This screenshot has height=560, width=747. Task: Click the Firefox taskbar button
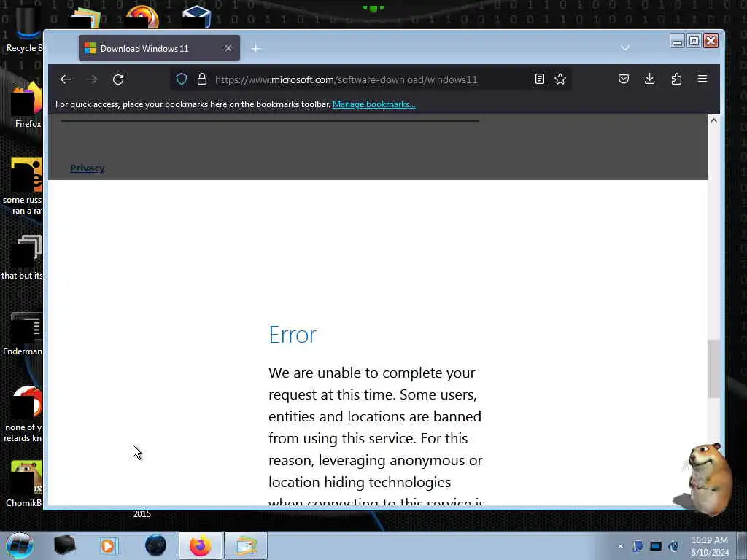[201, 545]
